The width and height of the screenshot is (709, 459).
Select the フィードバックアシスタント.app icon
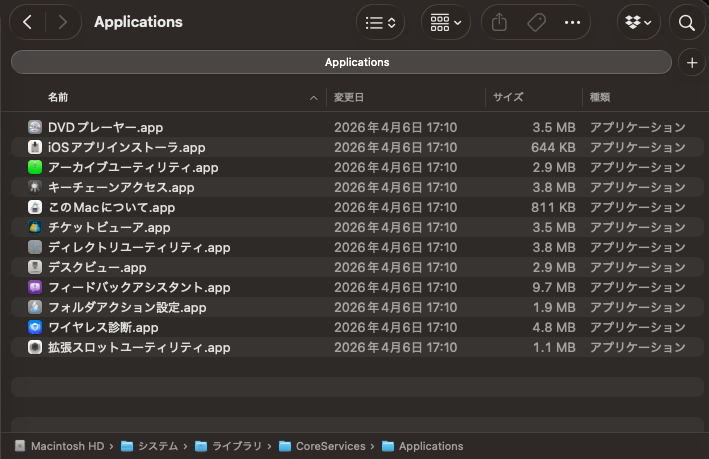(x=35, y=287)
